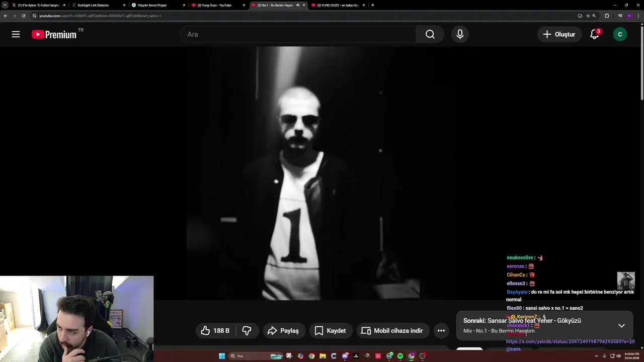Image resolution: width=644 pixels, height=362 pixels.
Task: Click BayAyata username in chat
Action: pos(517,292)
